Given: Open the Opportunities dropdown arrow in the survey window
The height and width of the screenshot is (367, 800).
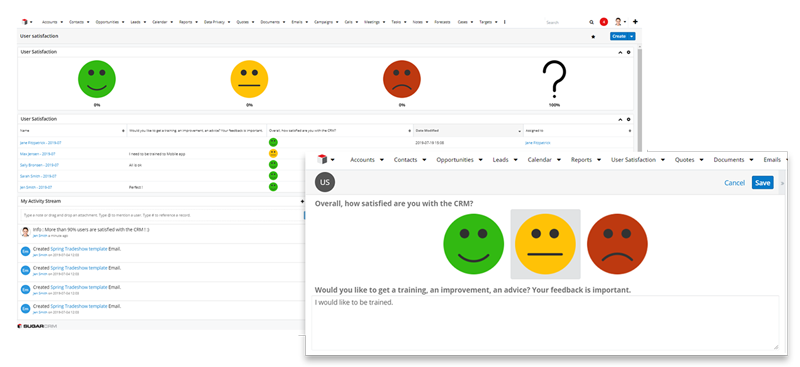Looking at the screenshot, I should (x=480, y=160).
